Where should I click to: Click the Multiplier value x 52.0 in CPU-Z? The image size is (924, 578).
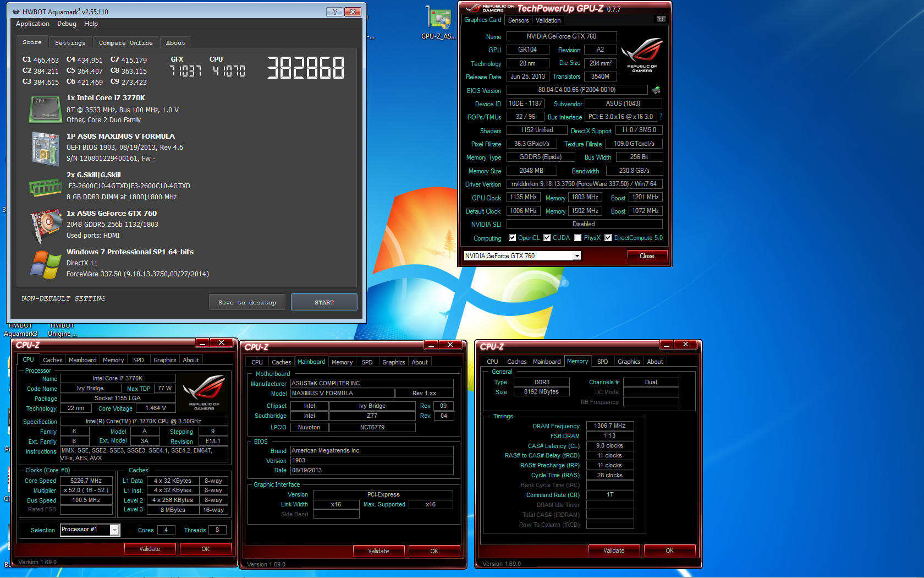pyautogui.click(x=86, y=490)
